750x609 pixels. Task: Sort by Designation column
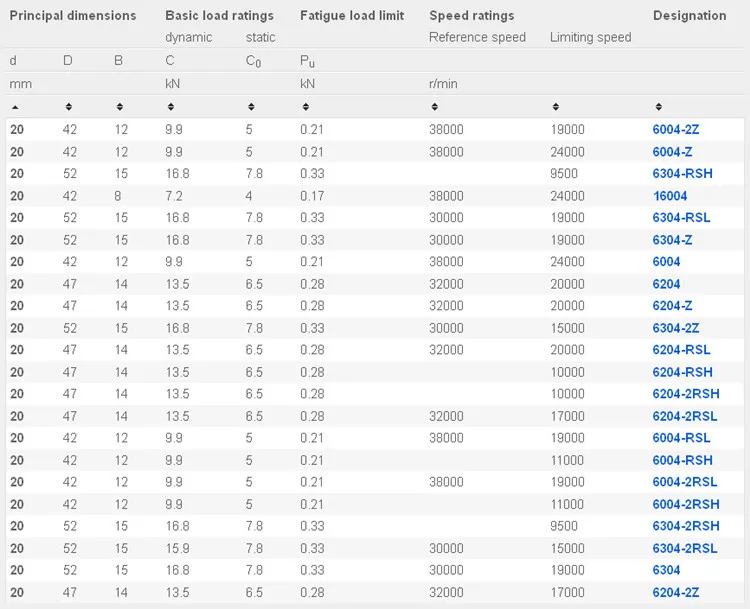pos(657,106)
